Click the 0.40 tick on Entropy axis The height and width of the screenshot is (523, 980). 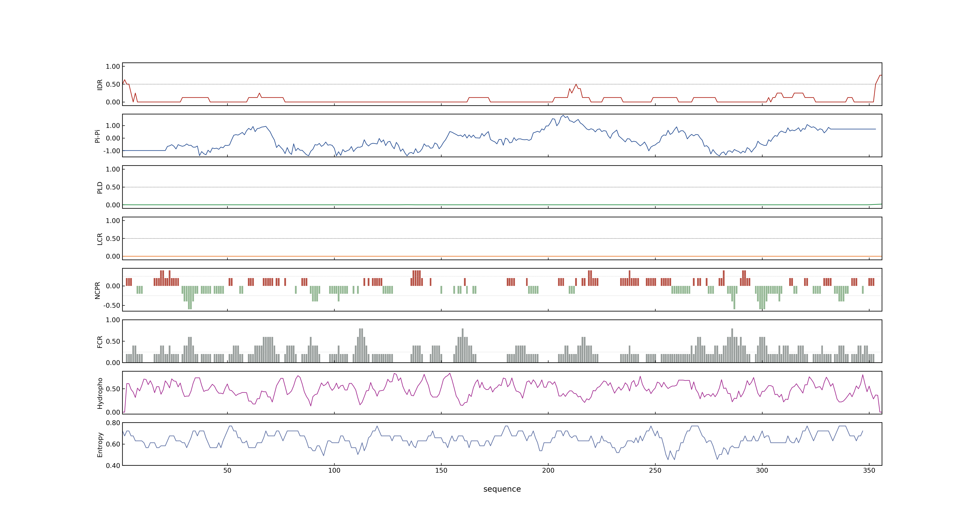pos(113,466)
